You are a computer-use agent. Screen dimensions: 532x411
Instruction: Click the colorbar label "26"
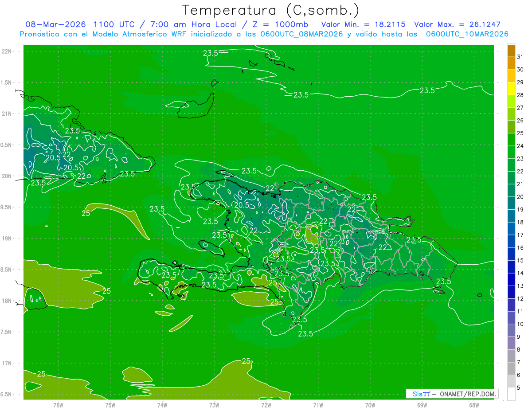[x=520, y=120]
